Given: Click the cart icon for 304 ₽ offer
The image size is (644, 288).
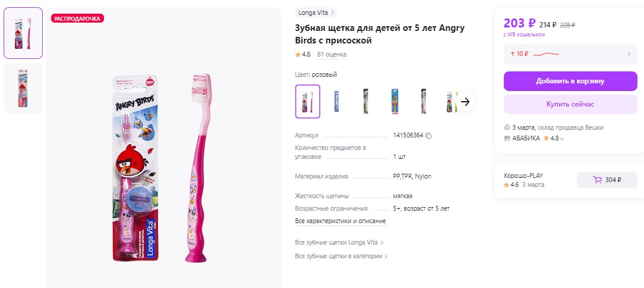Looking at the screenshot, I should (x=598, y=180).
